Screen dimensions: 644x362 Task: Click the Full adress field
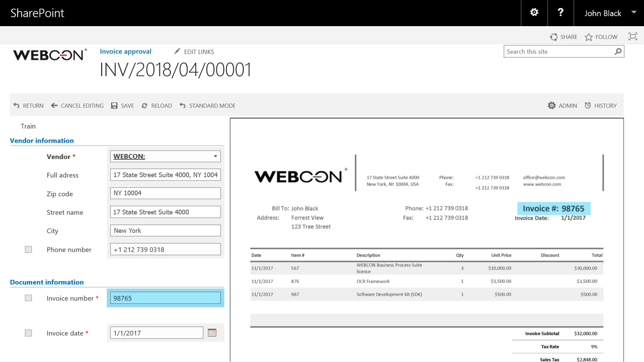click(165, 175)
